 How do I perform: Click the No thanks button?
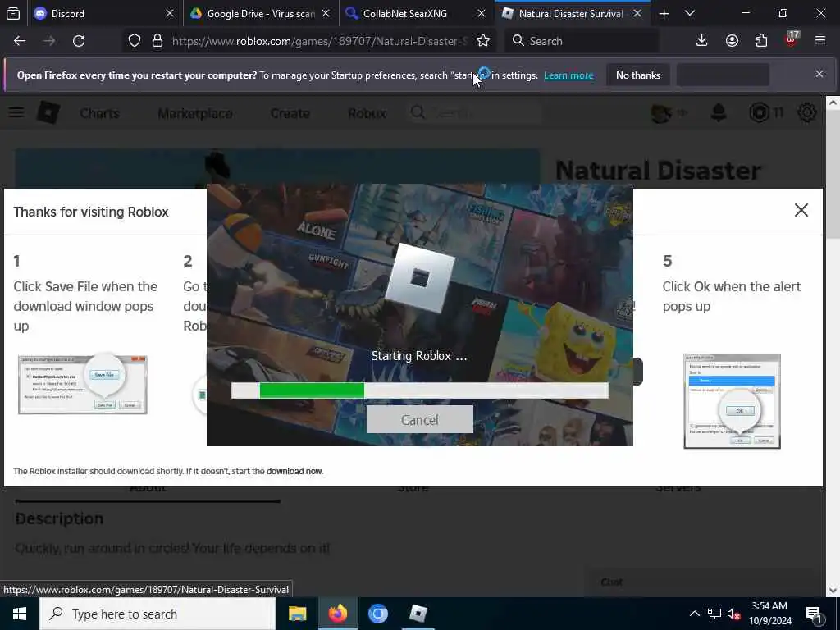click(638, 75)
